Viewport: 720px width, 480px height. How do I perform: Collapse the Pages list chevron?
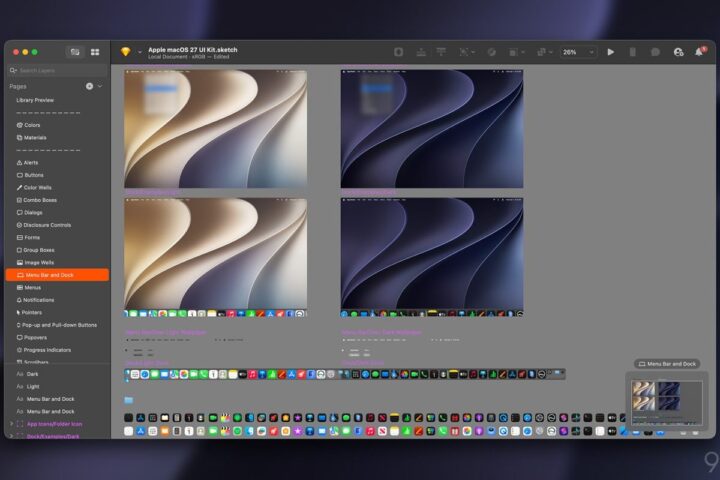tap(100, 86)
